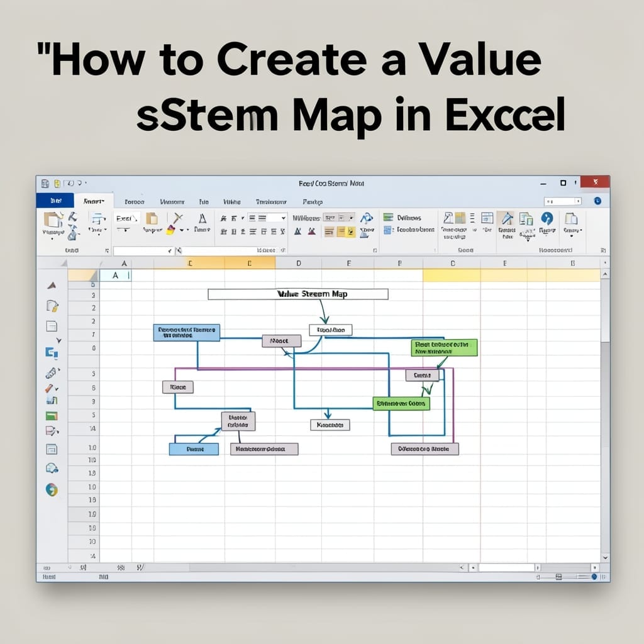Click the beige style swatch in ribbon

[x=330, y=232]
